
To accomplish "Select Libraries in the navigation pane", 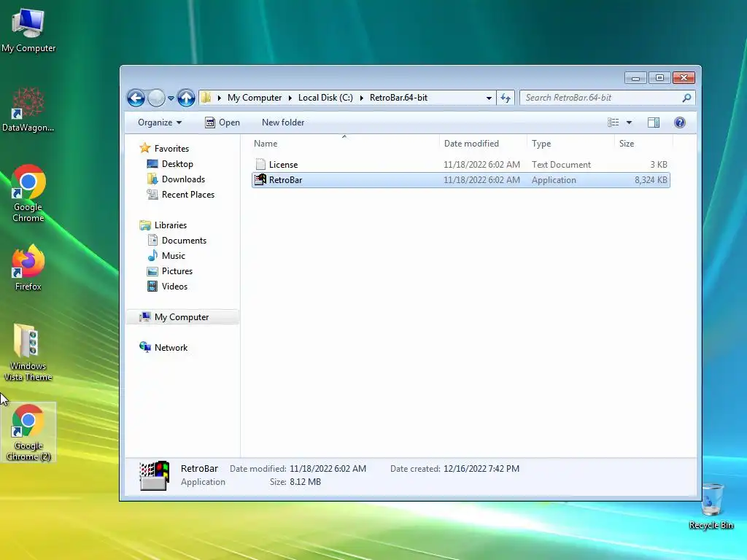I will point(163,225).
